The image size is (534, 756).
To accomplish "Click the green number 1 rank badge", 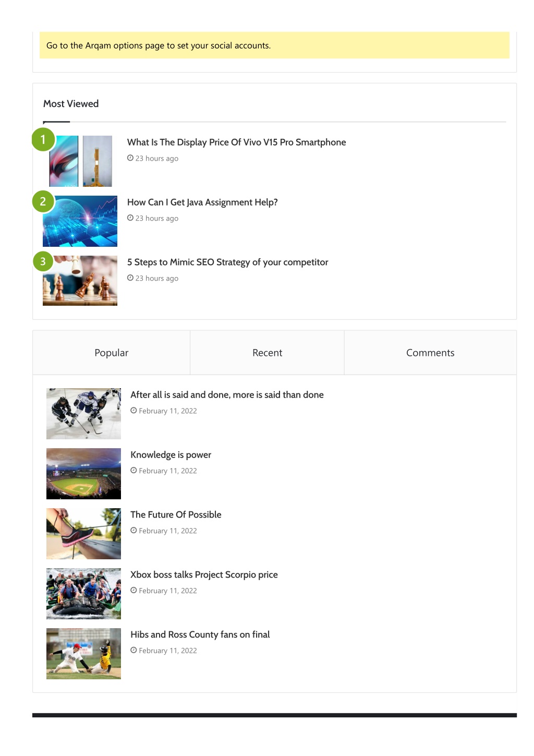I will [x=43, y=139].
